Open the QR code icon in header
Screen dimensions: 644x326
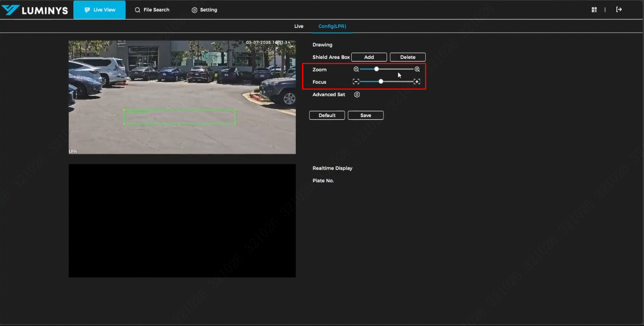pos(594,10)
